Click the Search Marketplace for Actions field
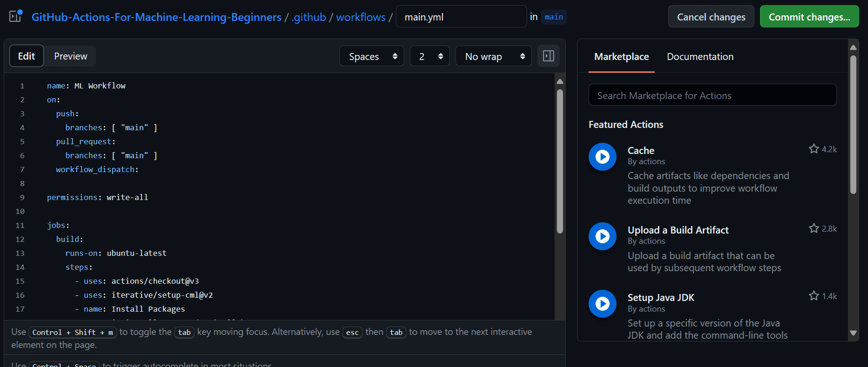Image resolution: width=868 pixels, height=367 pixels. pyautogui.click(x=712, y=95)
